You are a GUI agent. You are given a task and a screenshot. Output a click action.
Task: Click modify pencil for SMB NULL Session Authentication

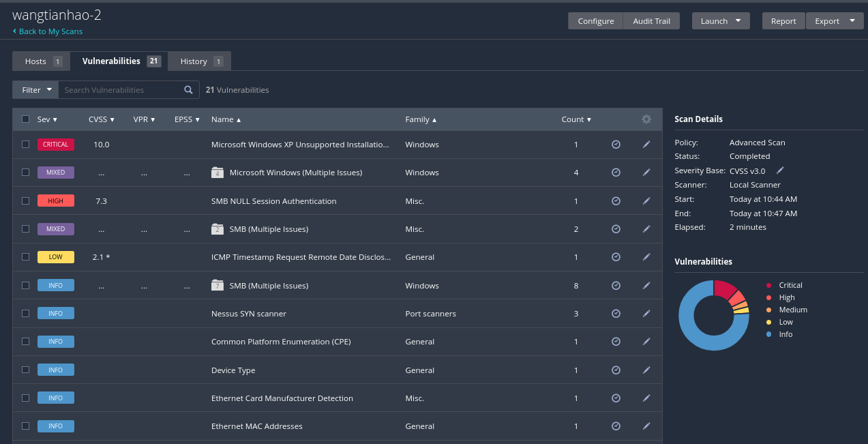pos(646,201)
